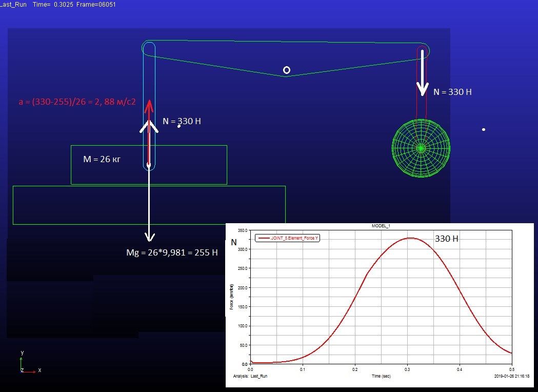The width and height of the screenshot is (538, 392).
Task: Click the MODEL_1 plot title
Action: tap(381, 226)
